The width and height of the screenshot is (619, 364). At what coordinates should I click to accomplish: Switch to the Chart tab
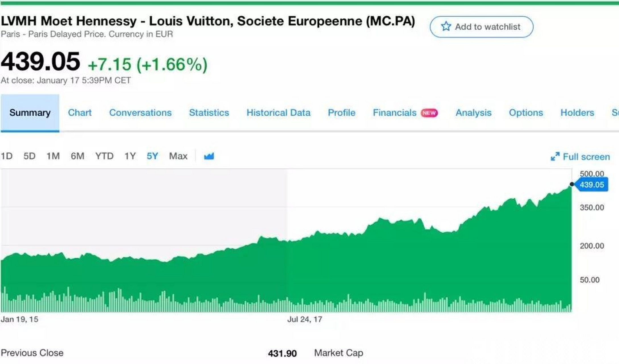pyautogui.click(x=80, y=113)
